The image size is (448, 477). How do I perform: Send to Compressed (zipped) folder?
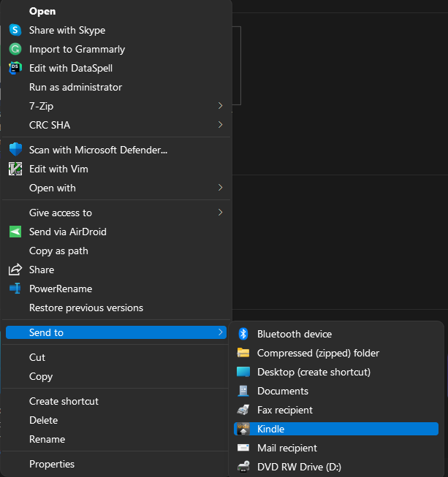(x=336, y=353)
